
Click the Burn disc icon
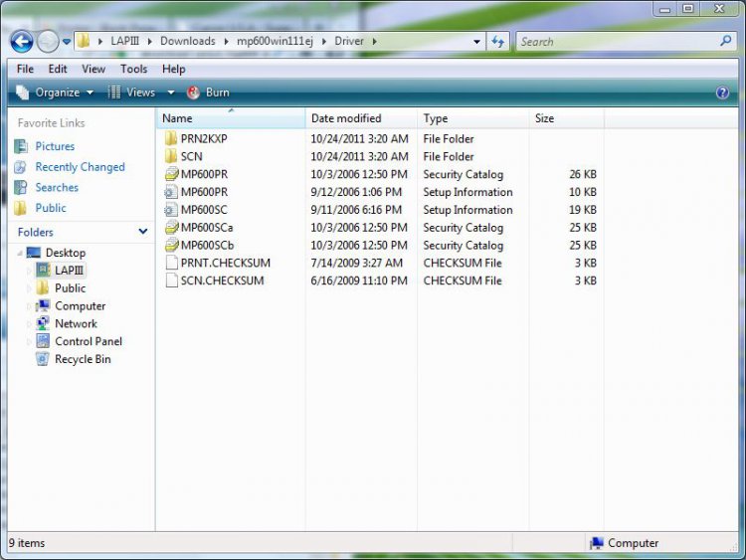(193, 93)
